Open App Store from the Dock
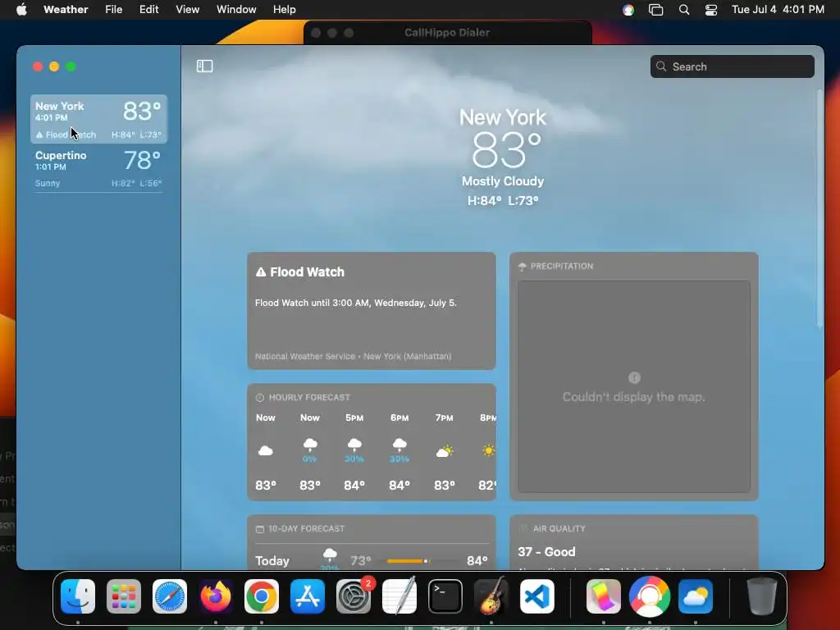The image size is (840, 630). 308,596
